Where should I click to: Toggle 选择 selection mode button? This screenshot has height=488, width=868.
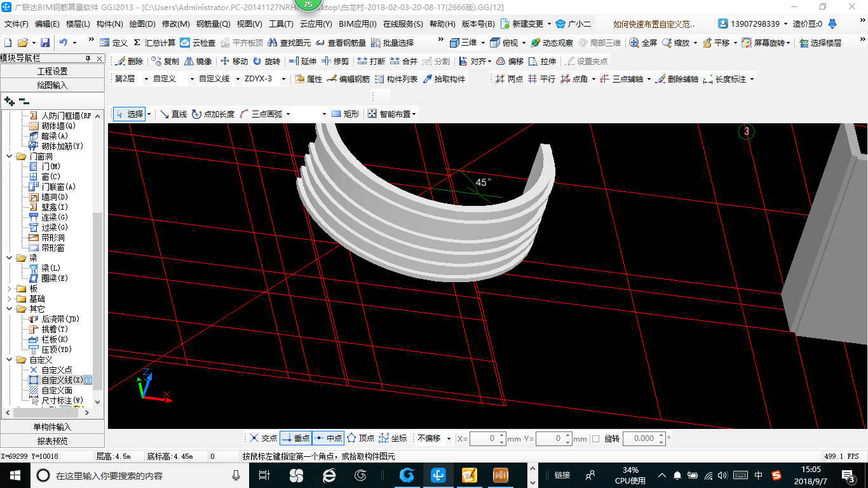tap(129, 114)
